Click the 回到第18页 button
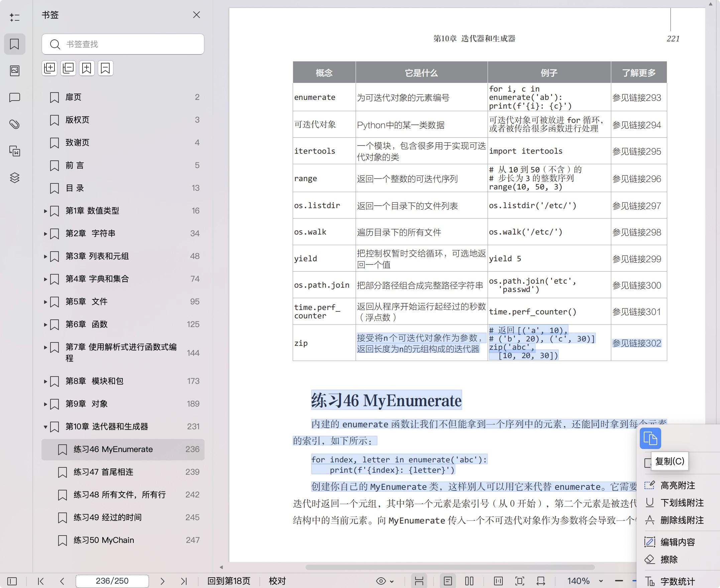 [x=229, y=581]
